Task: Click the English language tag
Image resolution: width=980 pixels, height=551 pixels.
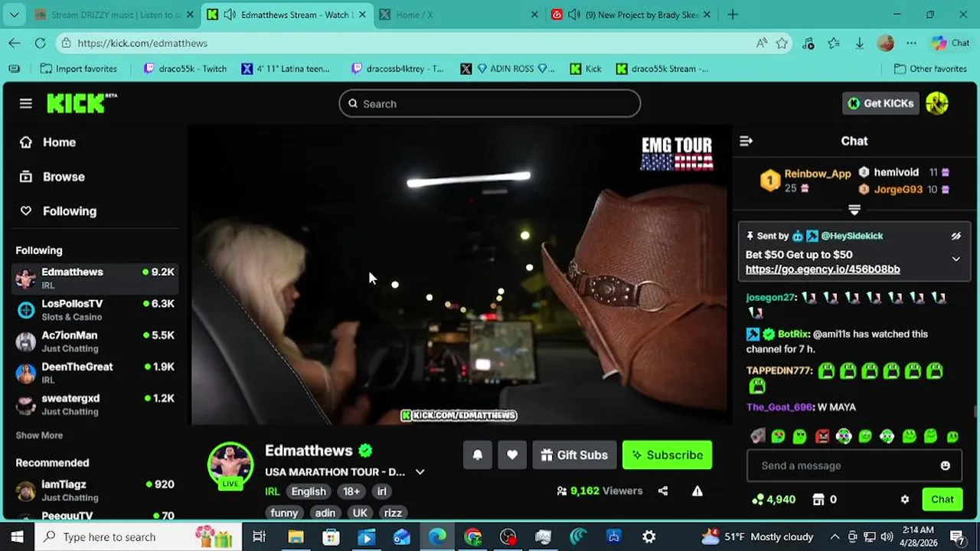Action: click(309, 491)
